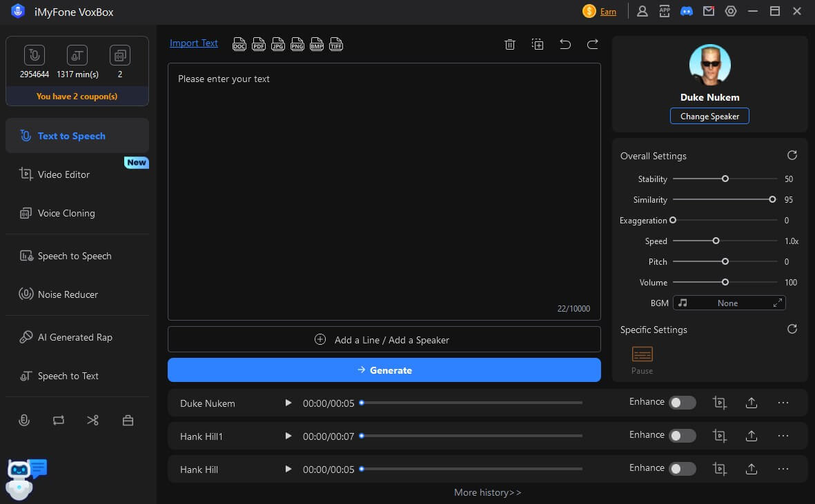Image resolution: width=815 pixels, height=504 pixels.
Task: Open the toolbox icon in sidebar
Action: coord(128,420)
